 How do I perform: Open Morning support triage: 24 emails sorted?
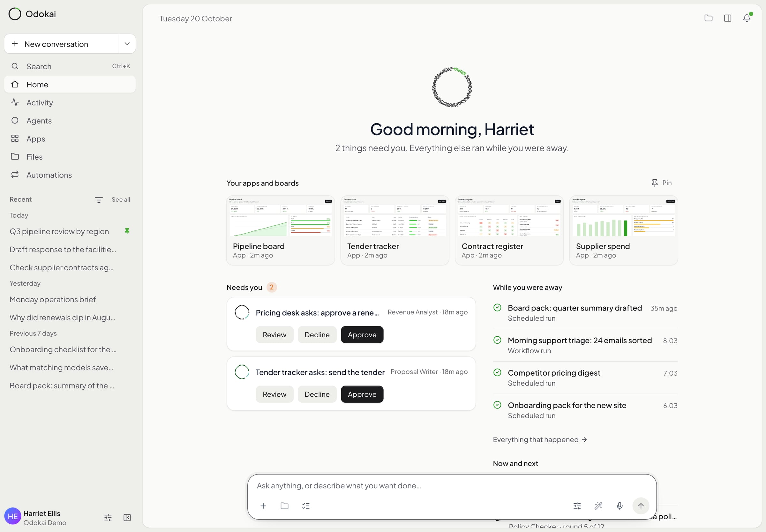585,345
